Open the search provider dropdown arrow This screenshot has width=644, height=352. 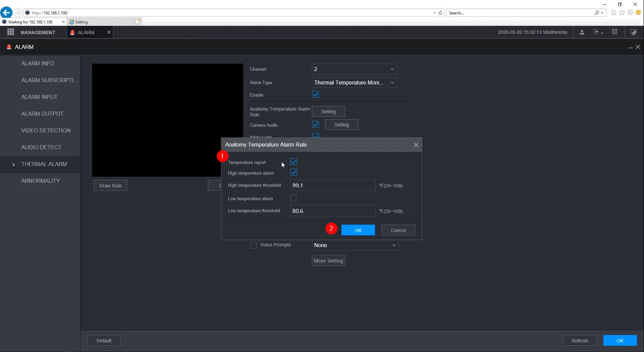point(602,13)
